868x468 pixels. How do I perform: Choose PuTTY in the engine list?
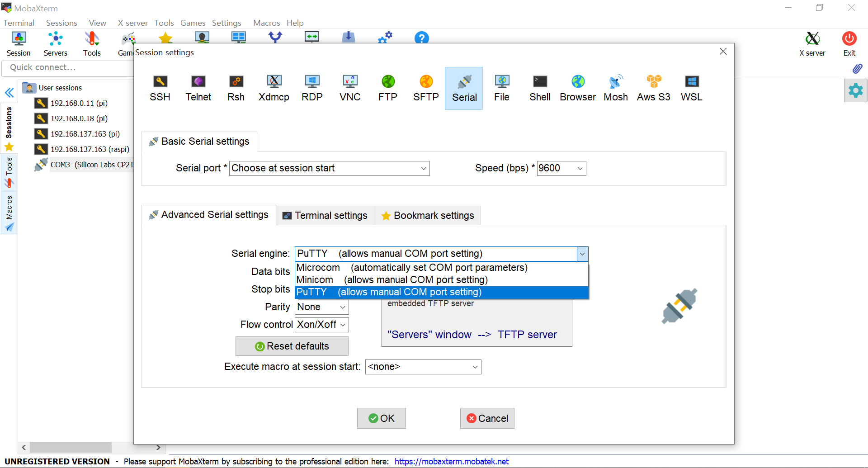click(x=442, y=292)
